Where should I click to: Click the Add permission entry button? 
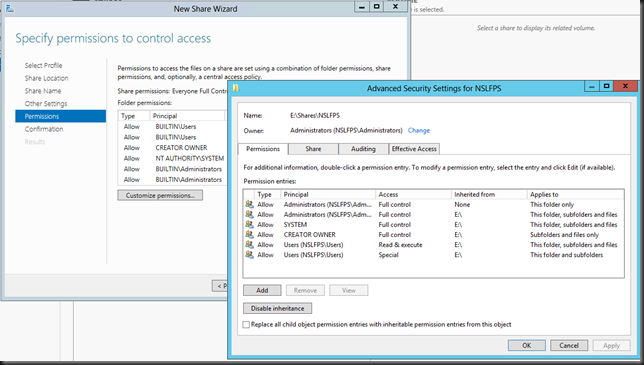pyautogui.click(x=262, y=290)
